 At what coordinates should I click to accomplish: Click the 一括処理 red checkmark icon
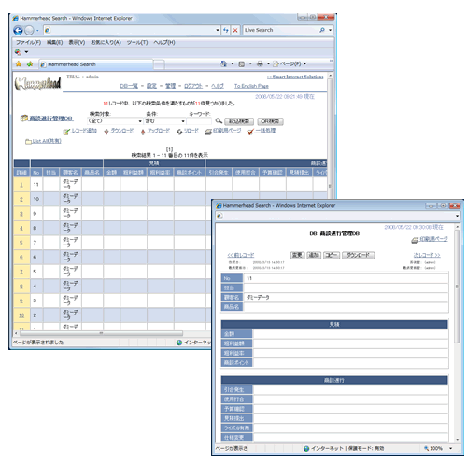click(250, 132)
